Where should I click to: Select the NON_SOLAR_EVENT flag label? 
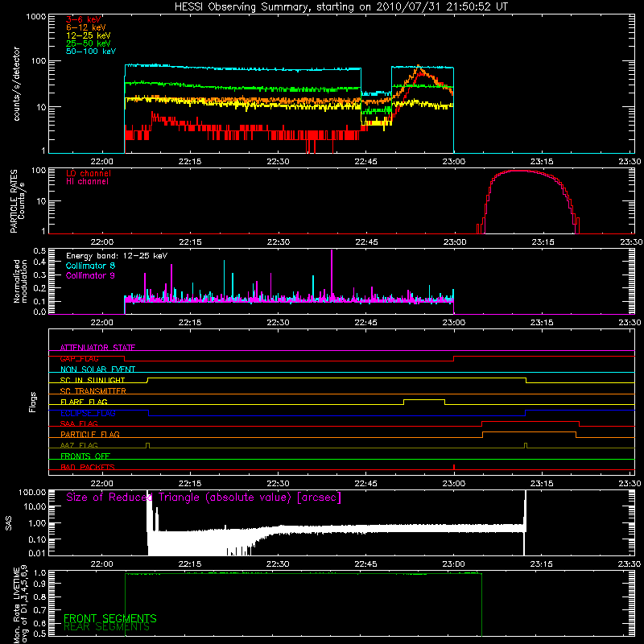(x=97, y=369)
